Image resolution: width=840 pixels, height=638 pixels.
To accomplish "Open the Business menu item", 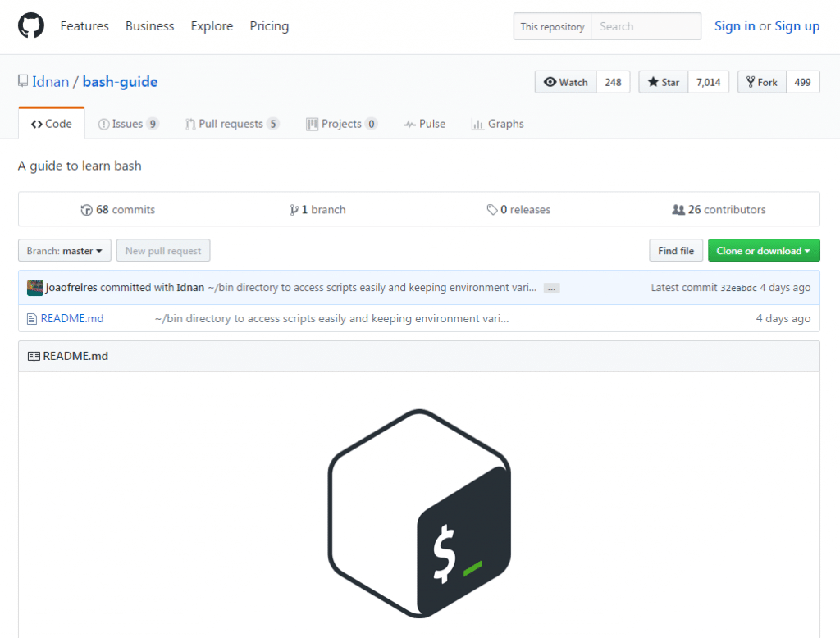I will coord(149,25).
